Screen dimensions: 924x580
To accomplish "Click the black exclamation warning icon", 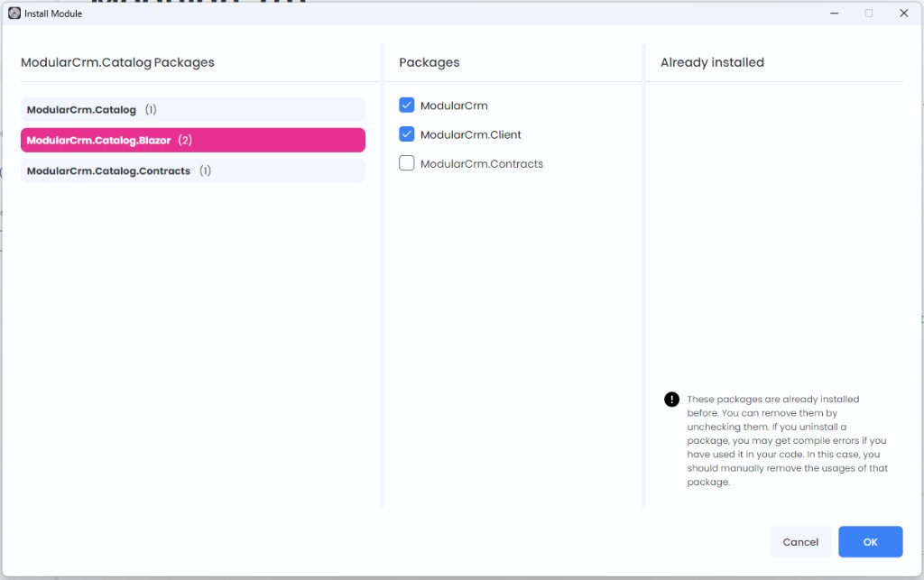I will point(671,398).
